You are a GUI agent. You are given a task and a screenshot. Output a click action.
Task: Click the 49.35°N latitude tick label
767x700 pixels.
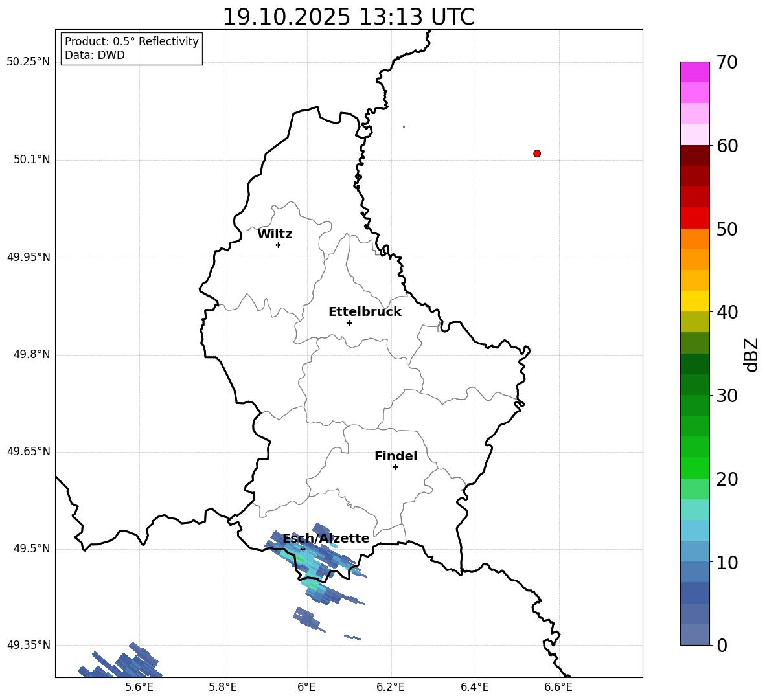[x=29, y=645]
